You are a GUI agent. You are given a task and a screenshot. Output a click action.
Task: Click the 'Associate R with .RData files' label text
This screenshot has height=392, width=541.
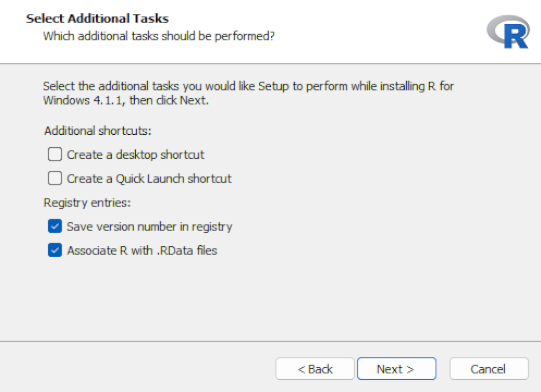[142, 251]
